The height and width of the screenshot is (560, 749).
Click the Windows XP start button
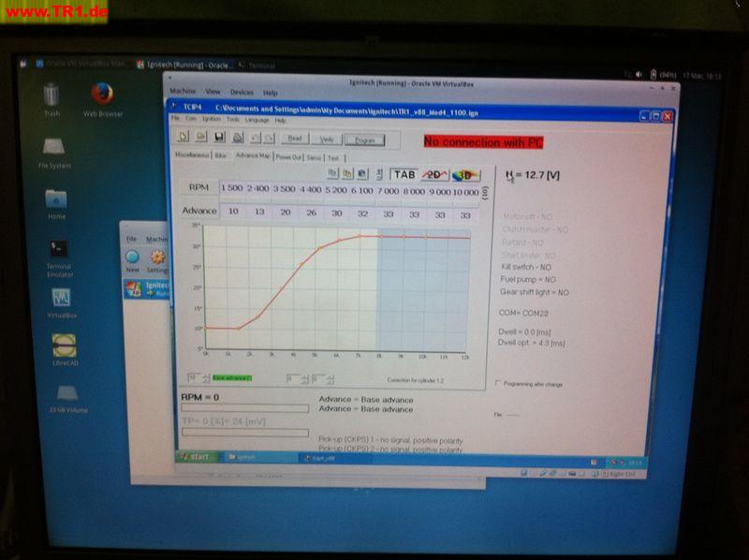click(197, 457)
